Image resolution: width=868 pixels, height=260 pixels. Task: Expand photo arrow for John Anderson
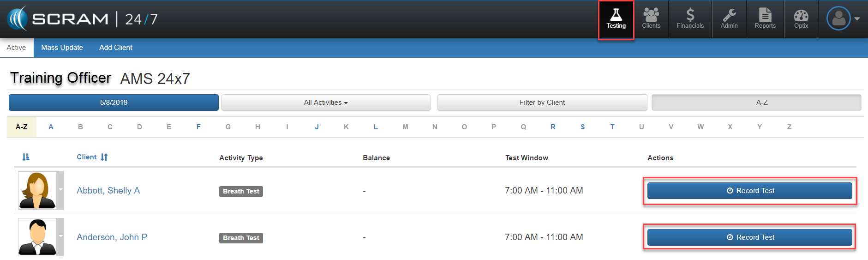tap(60, 236)
